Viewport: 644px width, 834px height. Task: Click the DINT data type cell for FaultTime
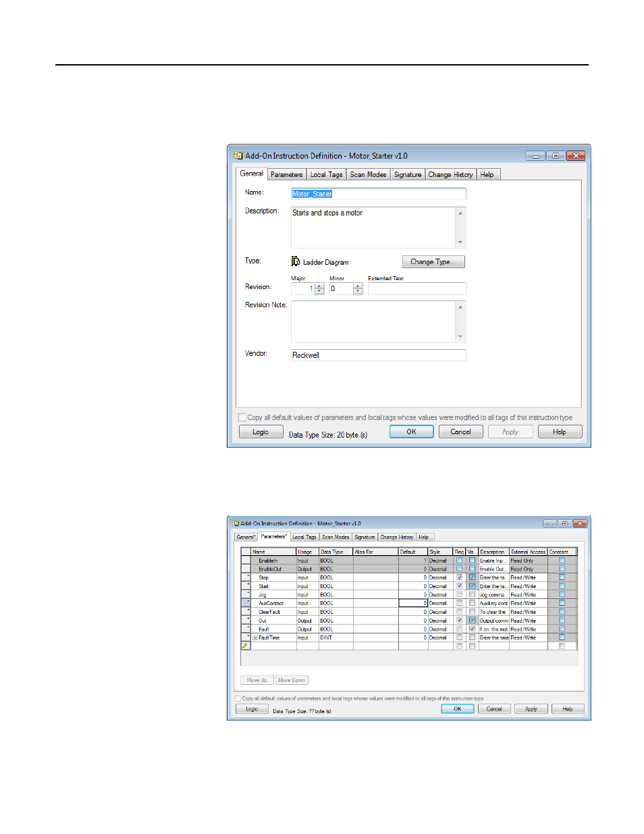pyautogui.click(x=336, y=637)
